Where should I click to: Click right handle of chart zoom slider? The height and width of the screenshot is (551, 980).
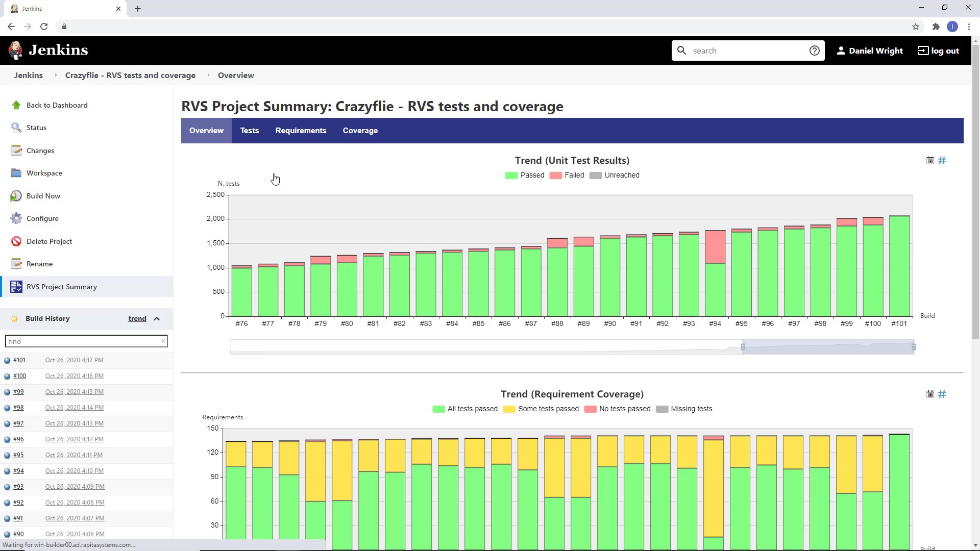pyautogui.click(x=914, y=347)
